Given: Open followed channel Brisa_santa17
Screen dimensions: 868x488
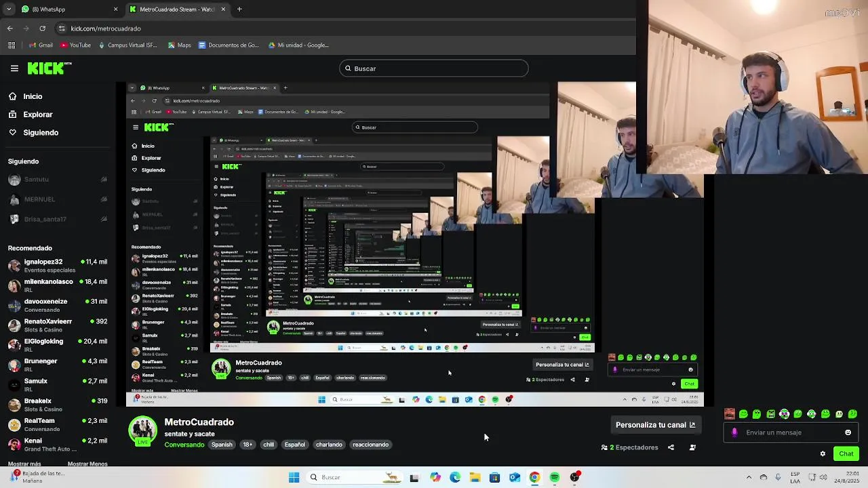Looking at the screenshot, I should [x=58, y=219].
